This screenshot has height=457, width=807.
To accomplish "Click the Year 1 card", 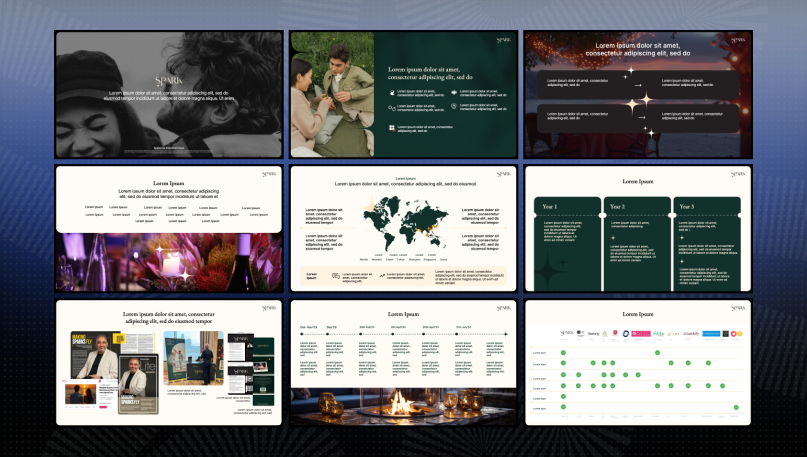I will click(567, 244).
